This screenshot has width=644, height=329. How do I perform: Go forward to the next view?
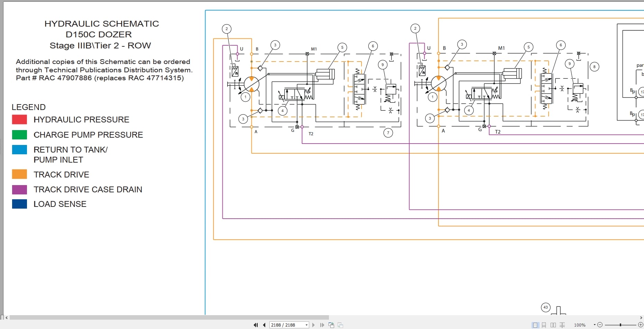[340, 325]
